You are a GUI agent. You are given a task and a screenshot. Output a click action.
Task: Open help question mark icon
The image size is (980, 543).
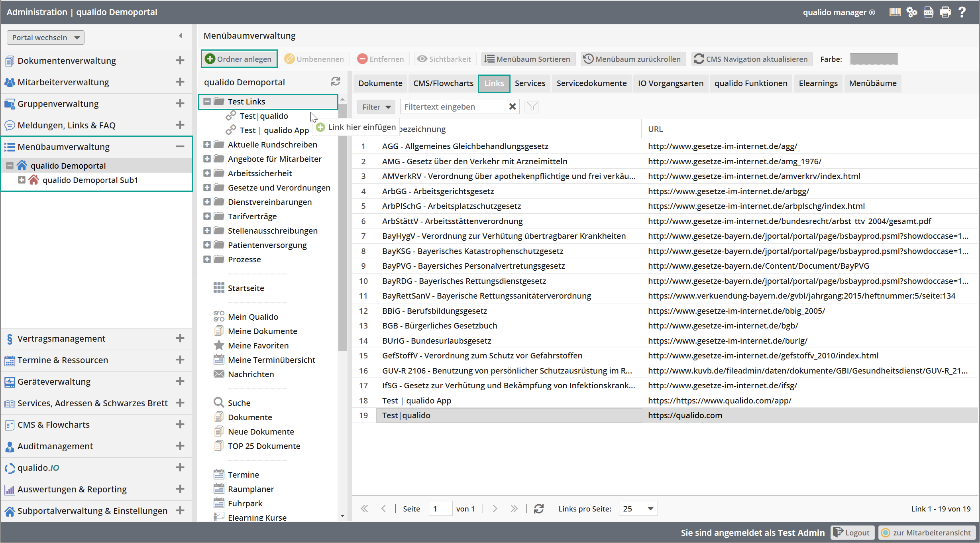click(962, 12)
